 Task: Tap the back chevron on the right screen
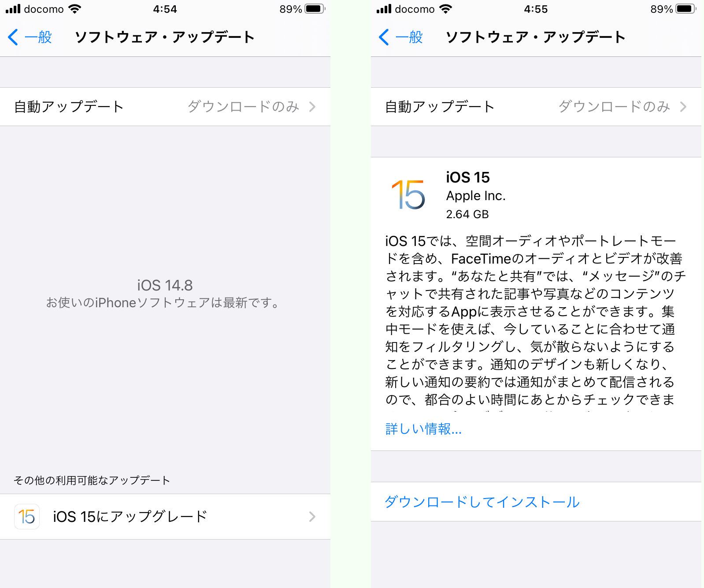tap(384, 37)
